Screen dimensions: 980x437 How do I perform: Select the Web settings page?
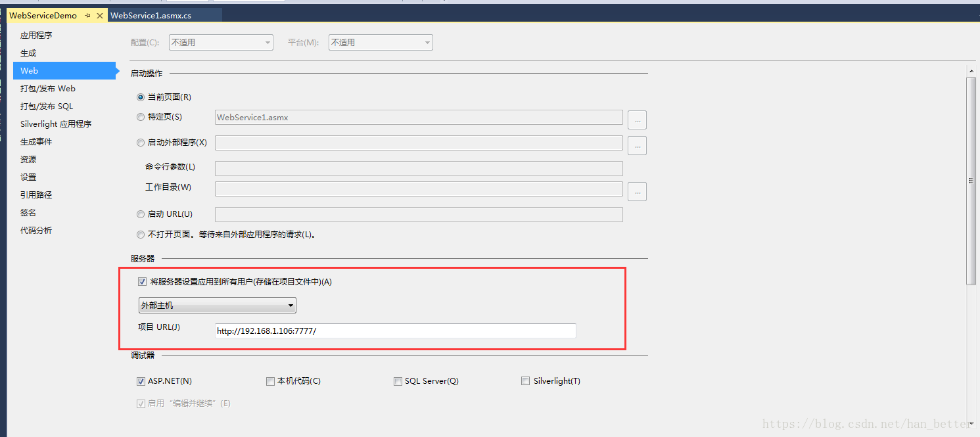[x=64, y=70]
